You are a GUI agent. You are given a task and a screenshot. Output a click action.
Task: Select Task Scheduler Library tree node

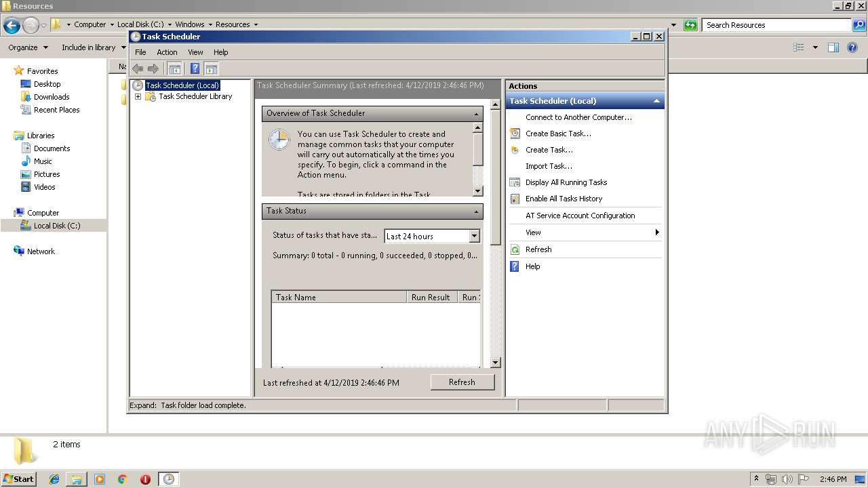point(195,96)
